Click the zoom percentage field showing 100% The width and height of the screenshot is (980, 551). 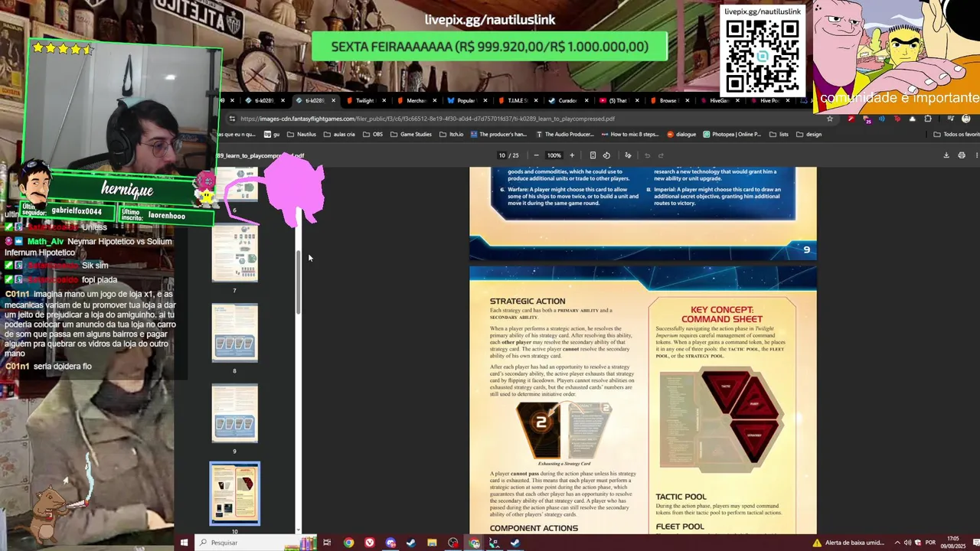(x=554, y=155)
